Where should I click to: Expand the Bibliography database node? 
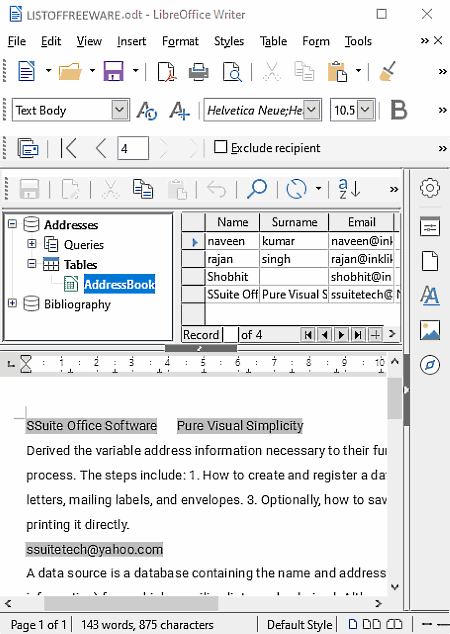coord(13,303)
